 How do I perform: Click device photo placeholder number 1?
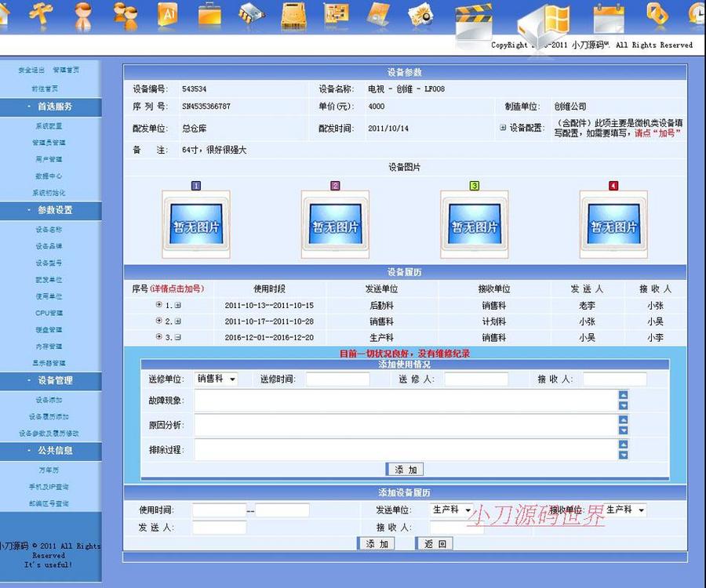(x=195, y=222)
